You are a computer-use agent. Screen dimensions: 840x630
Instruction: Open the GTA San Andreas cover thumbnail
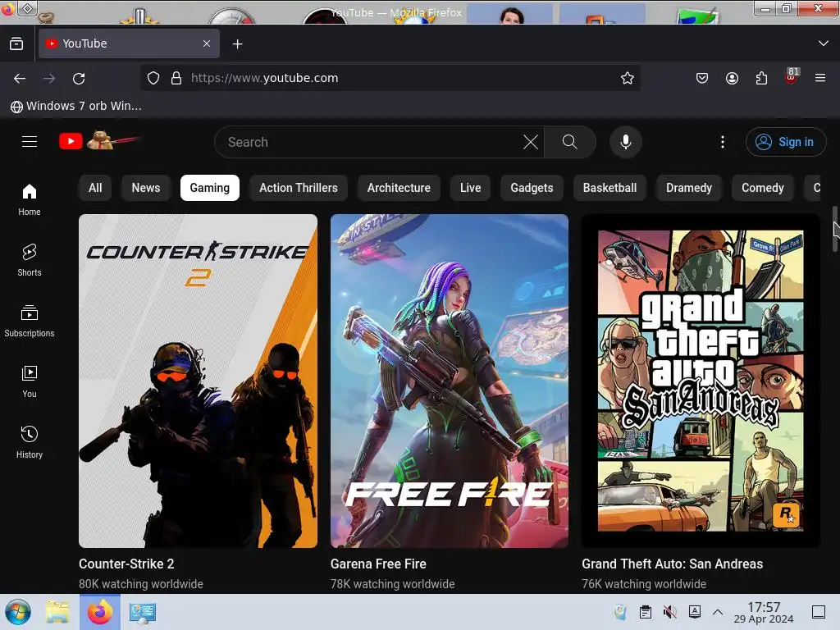701,381
